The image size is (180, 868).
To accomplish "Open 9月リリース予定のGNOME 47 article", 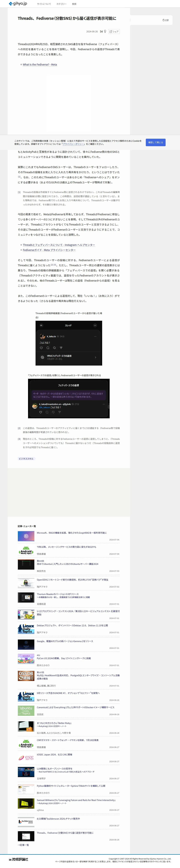I will tap(68, 693).
